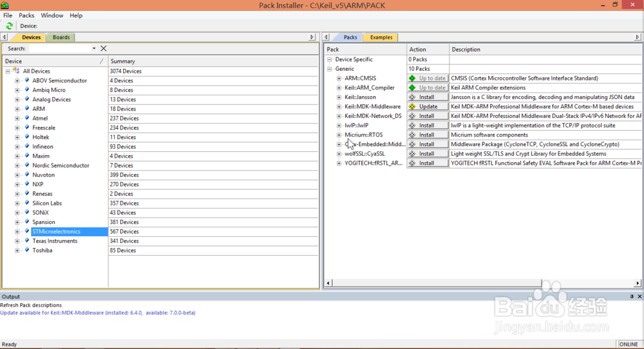Screen dimensions: 644x349
Task: Click the Maxim vendor chip icon
Action: tap(27, 156)
